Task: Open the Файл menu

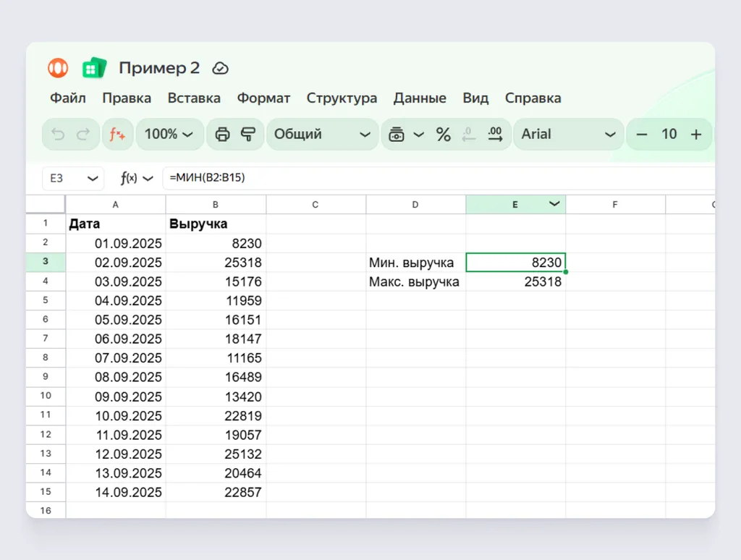Action: point(68,98)
